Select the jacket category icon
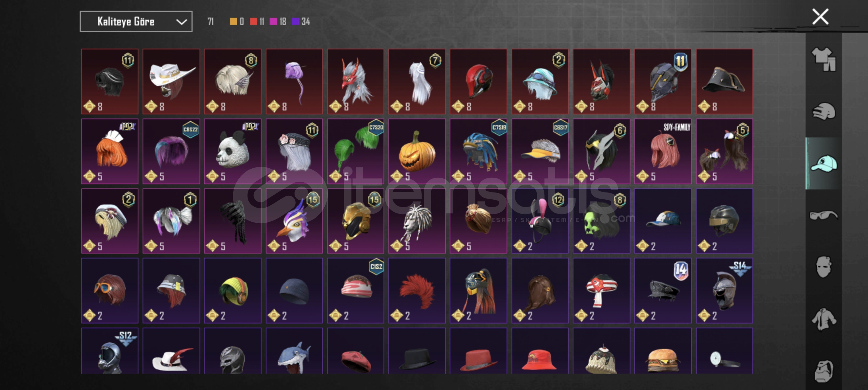The height and width of the screenshot is (390, 868). tap(824, 319)
